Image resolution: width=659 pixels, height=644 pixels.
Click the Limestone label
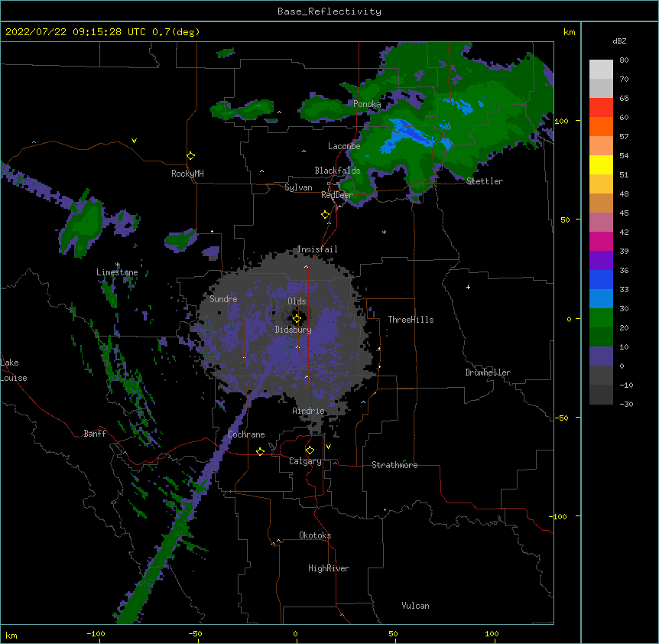click(x=117, y=272)
